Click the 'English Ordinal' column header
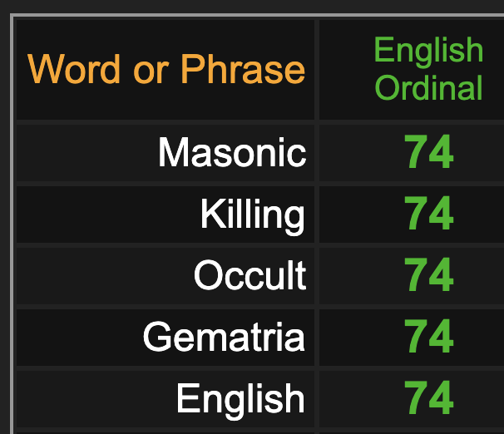The height and width of the screenshot is (434, 504). pos(428,68)
